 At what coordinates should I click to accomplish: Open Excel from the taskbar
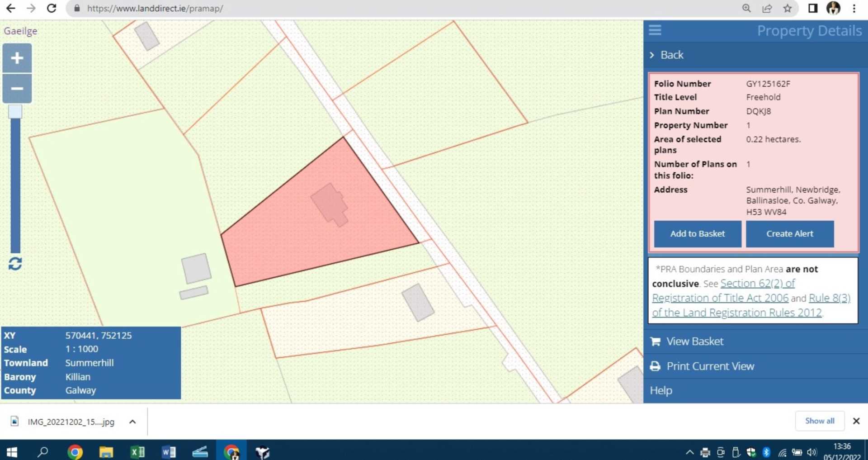coord(137,451)
